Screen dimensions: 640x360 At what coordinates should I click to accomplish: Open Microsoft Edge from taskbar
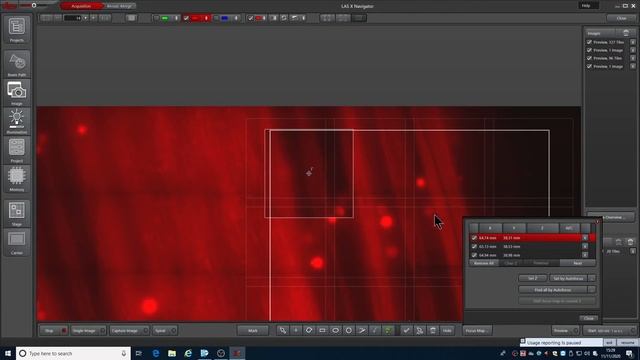tap(156, 353)
